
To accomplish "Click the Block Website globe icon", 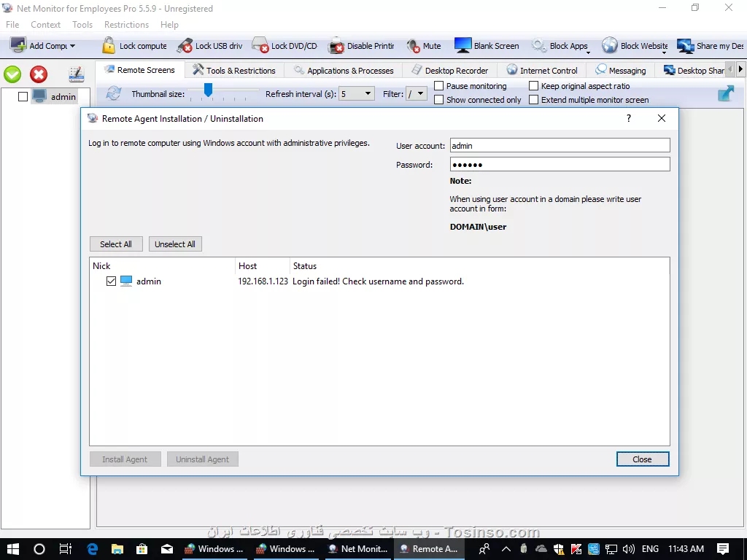I will (609, 46).
